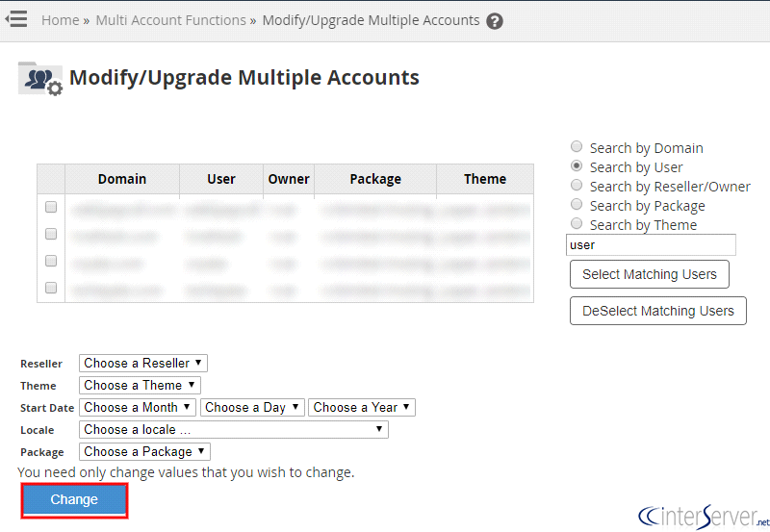Select Search by Theme radio
Viewport: 770px width, 532px height.
(x=577, y=223)
